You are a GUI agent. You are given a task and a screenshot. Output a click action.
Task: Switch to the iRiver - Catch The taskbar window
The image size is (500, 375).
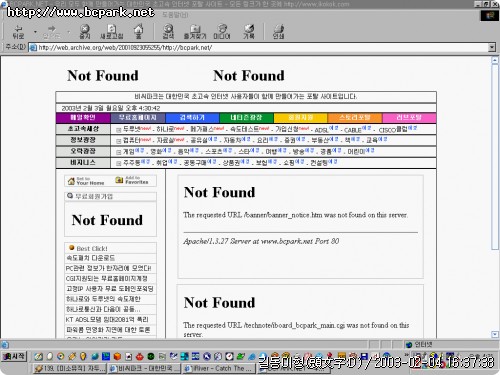click(219, 368)
